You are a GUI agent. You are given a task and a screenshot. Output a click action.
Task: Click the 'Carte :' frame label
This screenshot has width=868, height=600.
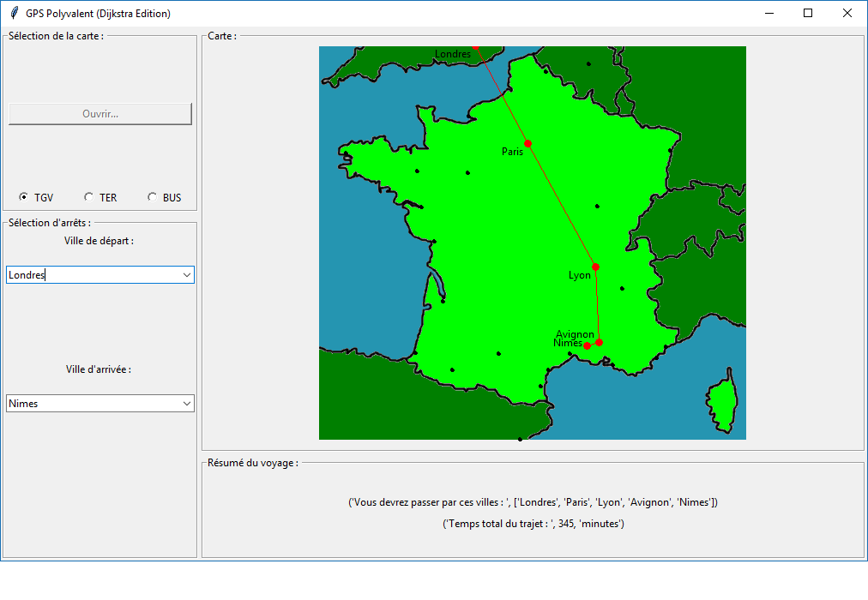pyautogui.click(x=222, y=36)
